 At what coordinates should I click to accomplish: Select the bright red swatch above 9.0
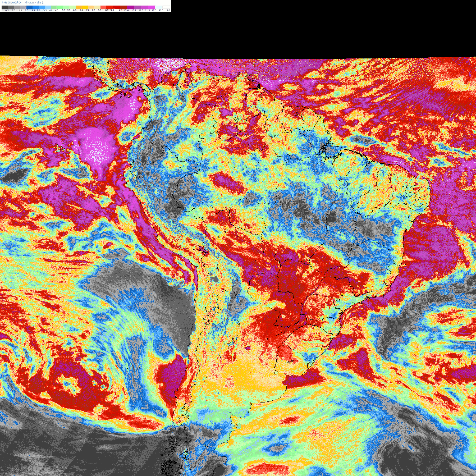coord(110,7)
